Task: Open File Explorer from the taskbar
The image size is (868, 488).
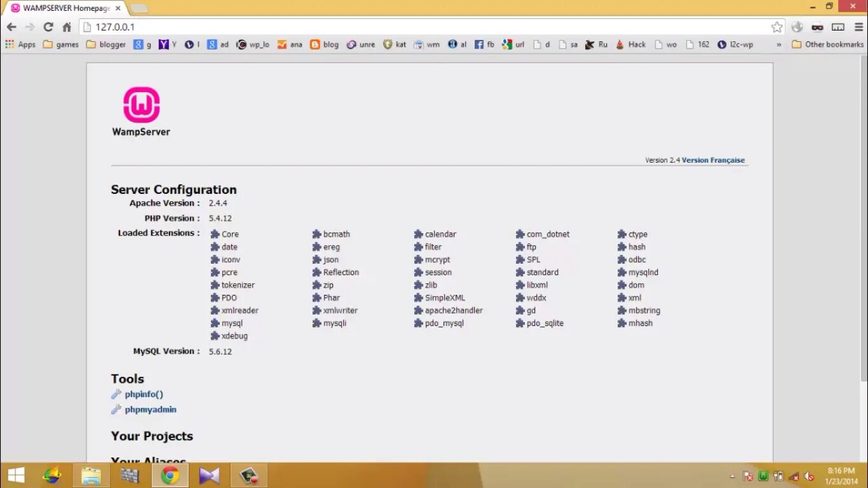Action: click(91, 475)
